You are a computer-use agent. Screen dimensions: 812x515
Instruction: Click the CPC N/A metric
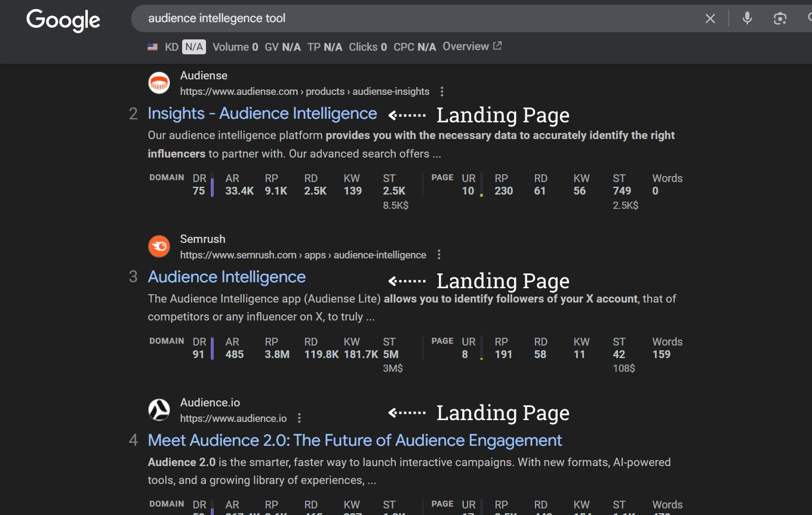point(415,47)
